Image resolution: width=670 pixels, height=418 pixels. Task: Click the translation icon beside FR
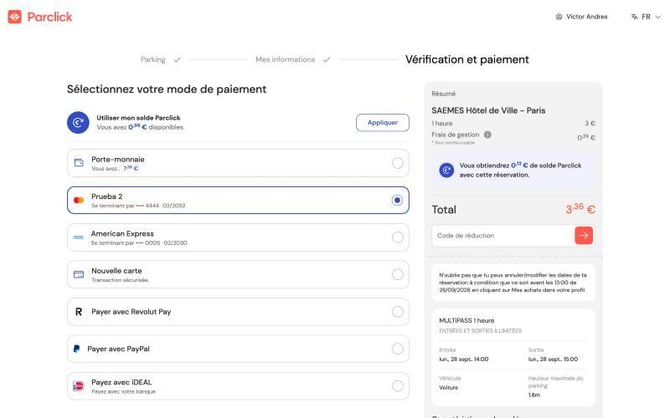pyautogui.click(x=634, y=17)
